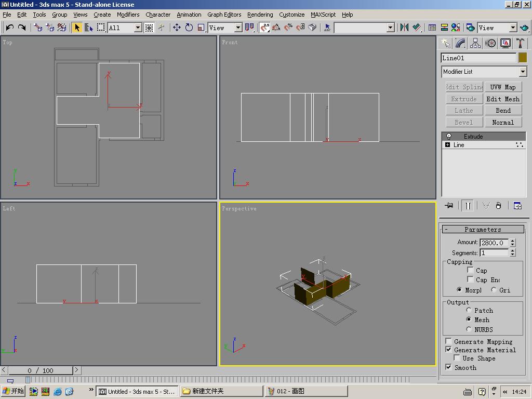Open render type View dropdown
This screenshot has height=399, width=532.
[513, 28]
